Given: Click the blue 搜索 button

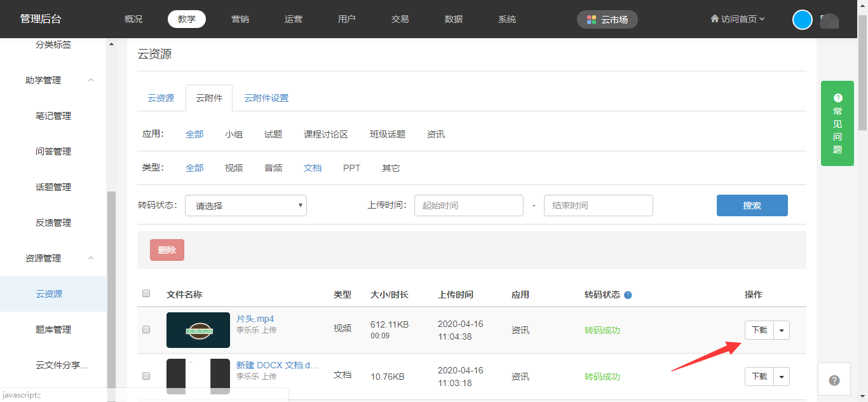Looking at the screenshot, I should (x=752, y=205).
